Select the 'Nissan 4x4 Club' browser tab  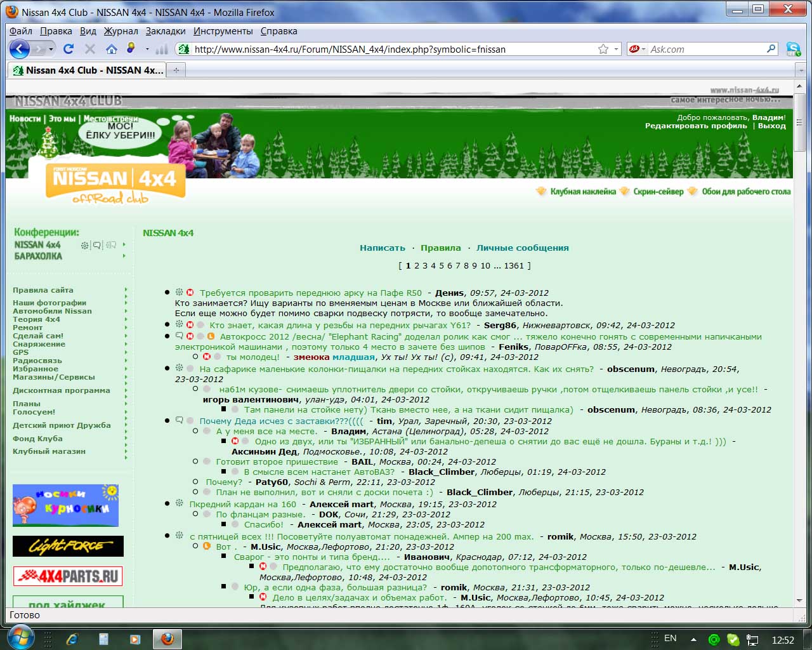click(x=88, y=70)
